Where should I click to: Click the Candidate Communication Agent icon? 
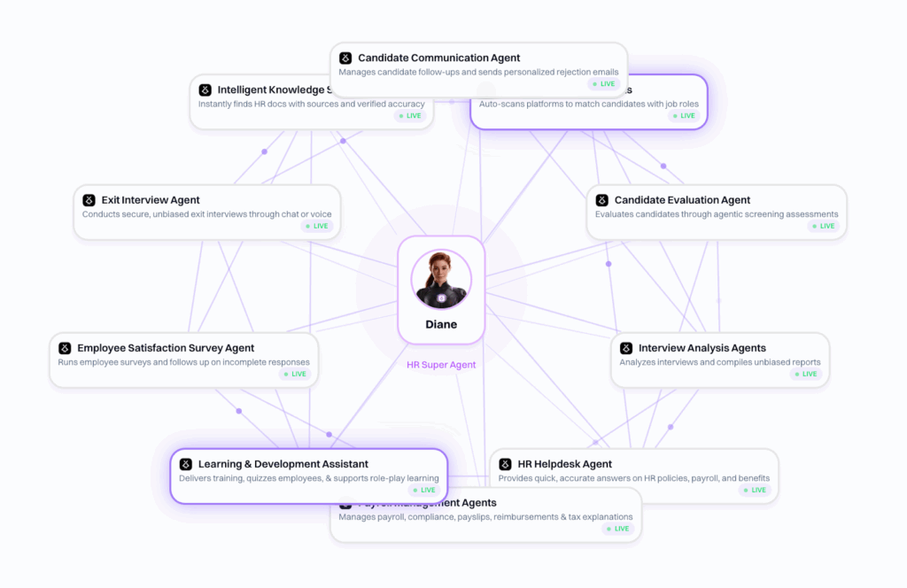(345, 58)
